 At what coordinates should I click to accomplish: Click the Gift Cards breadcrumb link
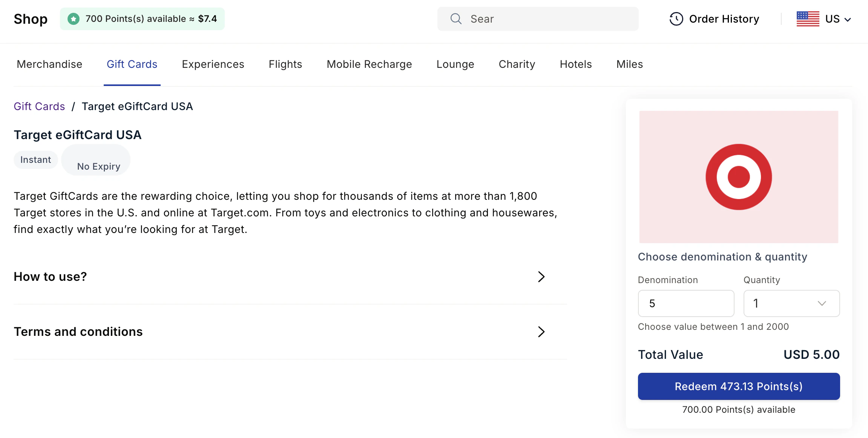(x=40, y=106)
